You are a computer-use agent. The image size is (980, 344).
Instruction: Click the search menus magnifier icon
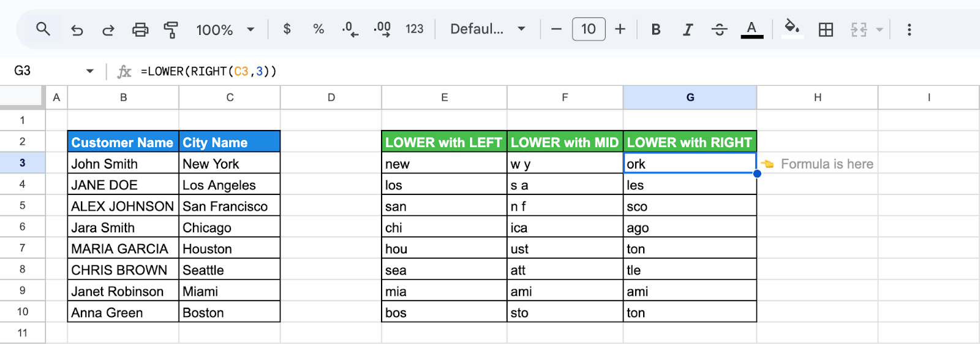[42, 29]
